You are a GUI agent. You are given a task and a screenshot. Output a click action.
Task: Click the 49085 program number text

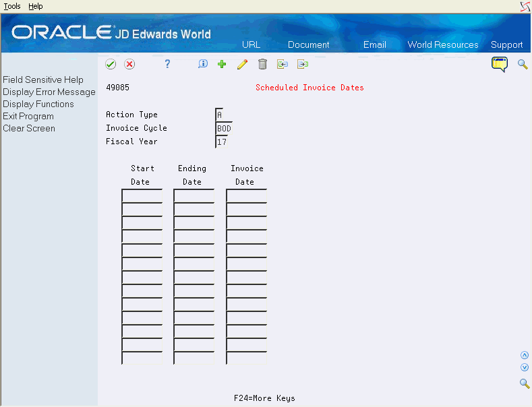117,88
